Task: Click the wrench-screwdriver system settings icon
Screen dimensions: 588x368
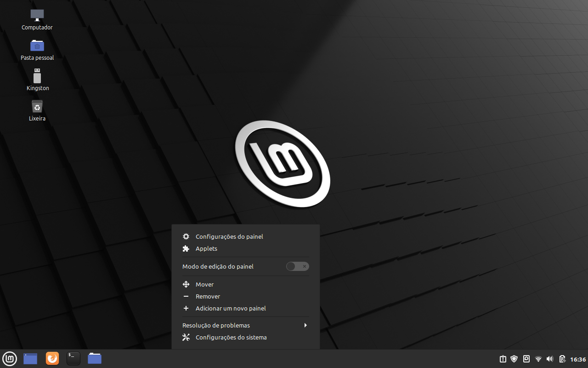Action: tap(186, 337)
